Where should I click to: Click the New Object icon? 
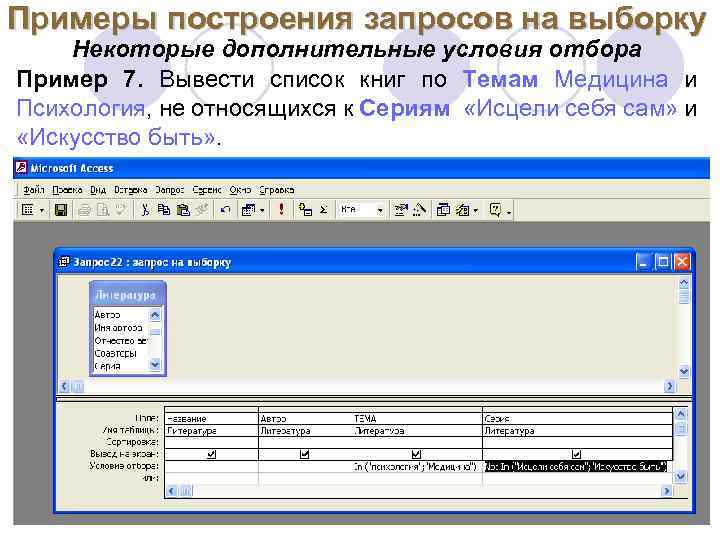462,210
